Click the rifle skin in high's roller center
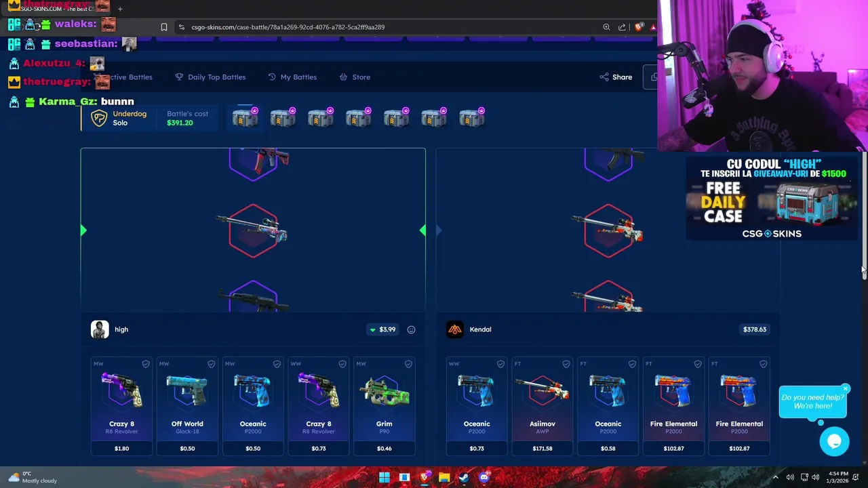868x488 pixels. [x=252, y=230]
